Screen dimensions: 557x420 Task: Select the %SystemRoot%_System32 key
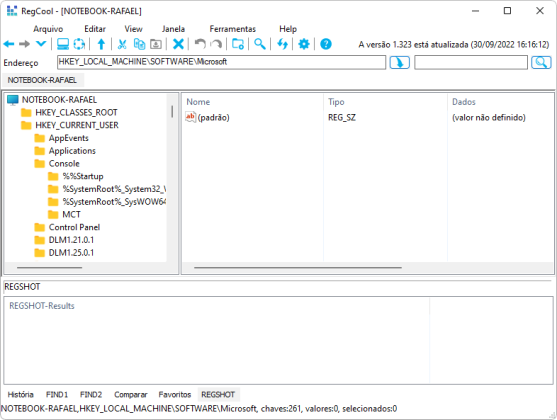point(114,189)
